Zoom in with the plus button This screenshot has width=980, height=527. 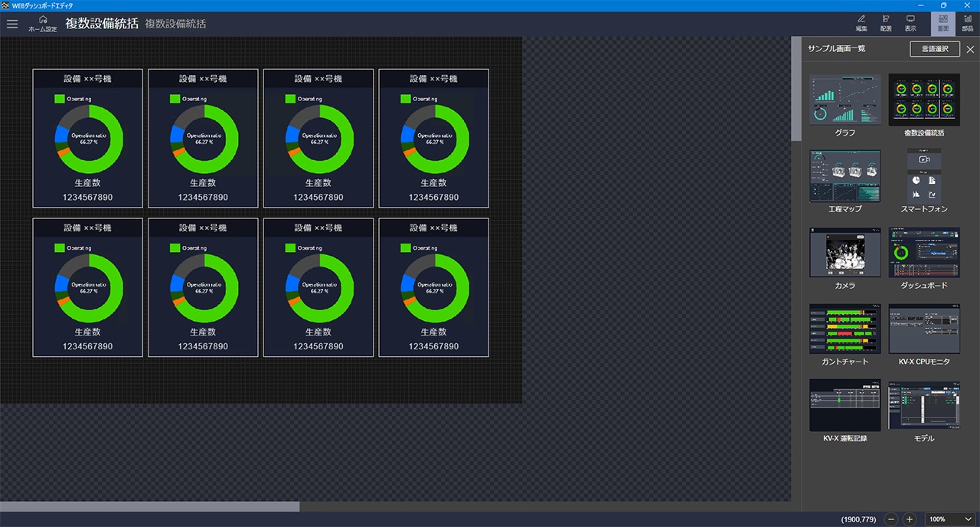coord(910,519)
